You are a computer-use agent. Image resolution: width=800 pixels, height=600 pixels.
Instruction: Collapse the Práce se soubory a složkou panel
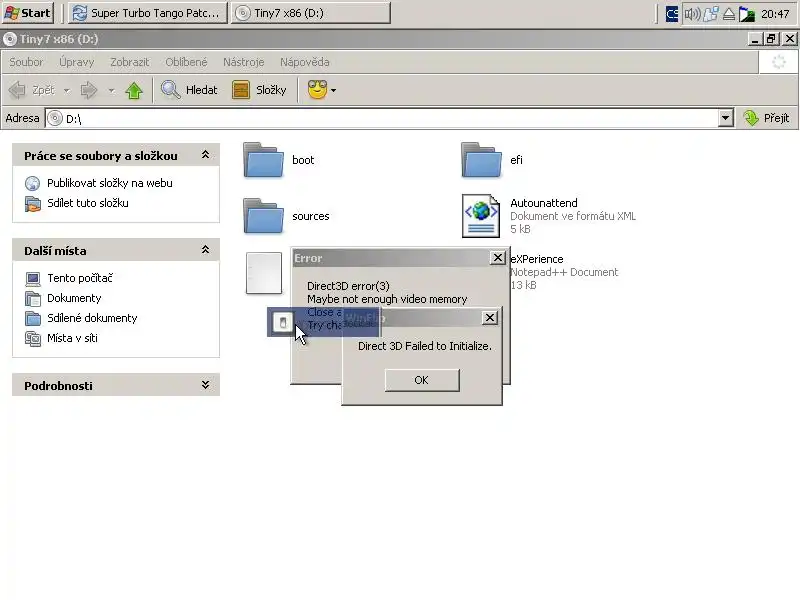[205, 155]
